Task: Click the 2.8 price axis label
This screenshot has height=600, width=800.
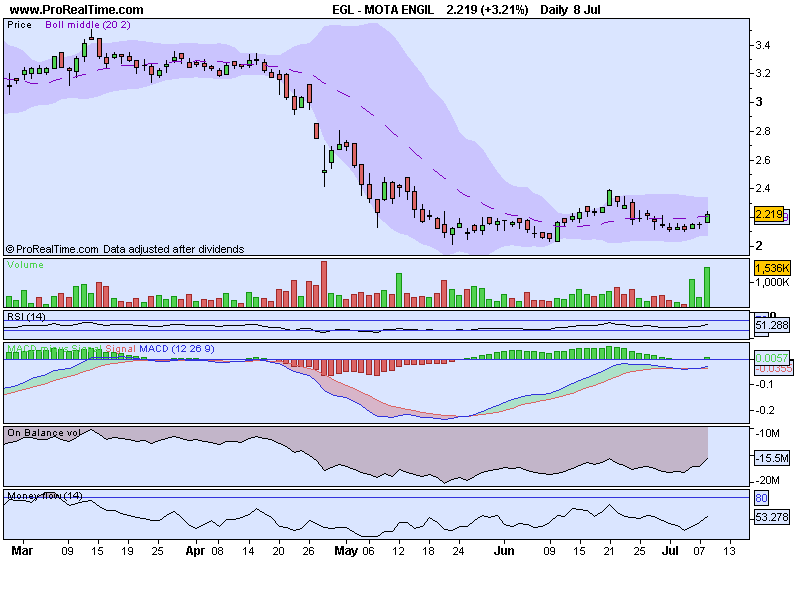Action: 763,131
